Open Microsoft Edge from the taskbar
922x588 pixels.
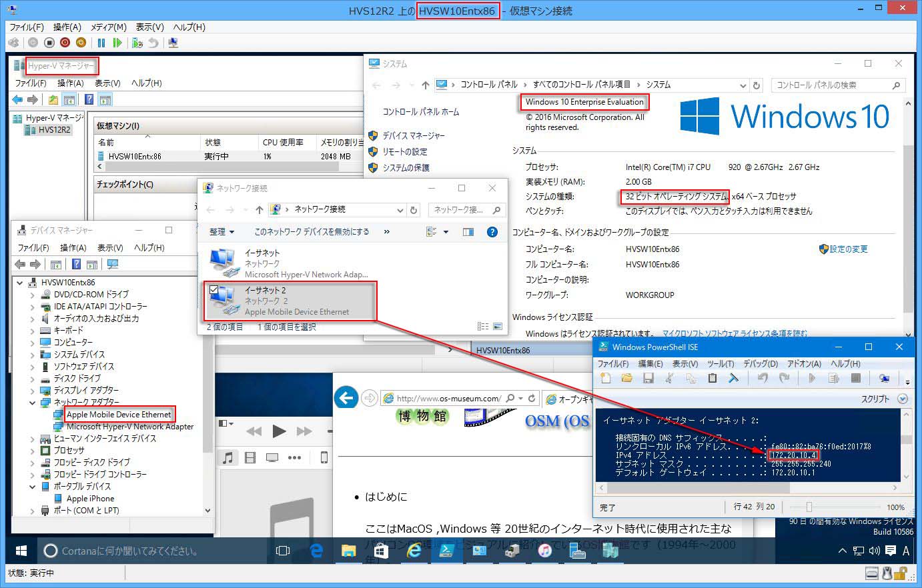point(316,551)
